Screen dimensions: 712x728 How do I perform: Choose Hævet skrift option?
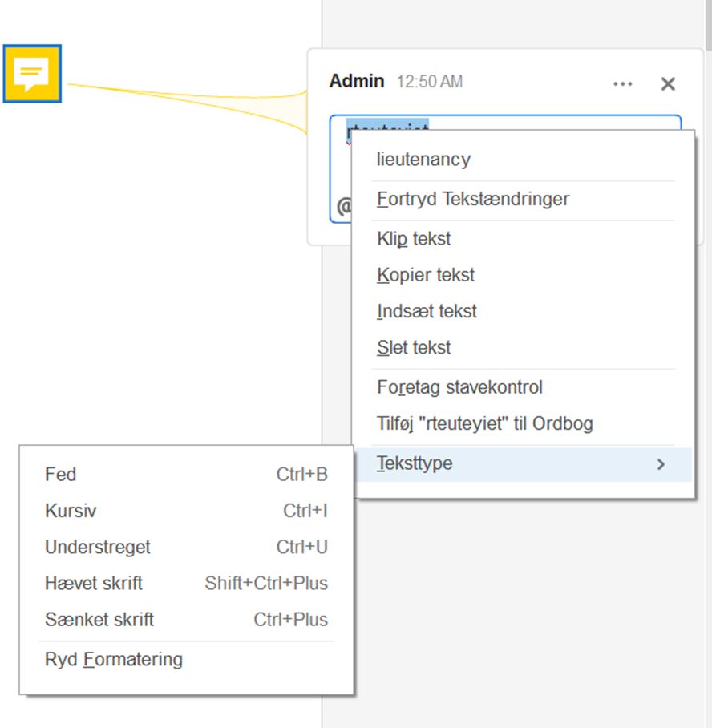pos(94,583)
